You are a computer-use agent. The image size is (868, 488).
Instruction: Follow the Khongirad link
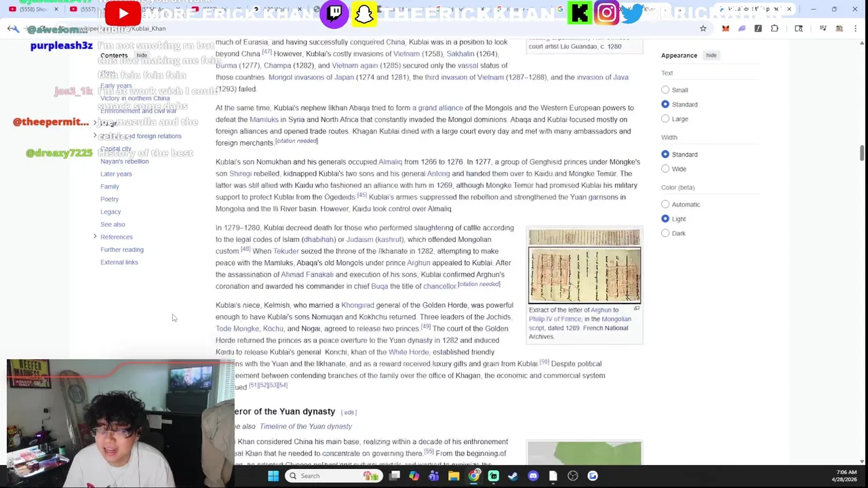[x=357, y=305]
